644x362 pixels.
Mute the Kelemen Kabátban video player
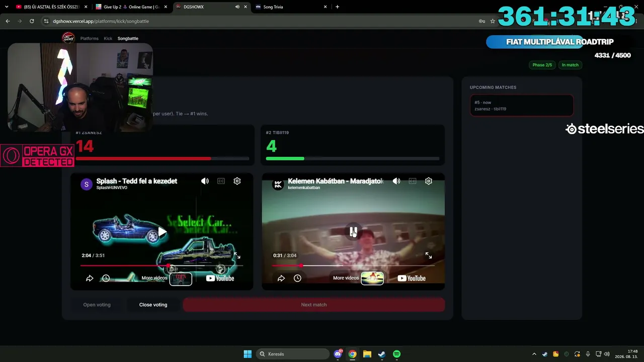[x=396, y=181]
